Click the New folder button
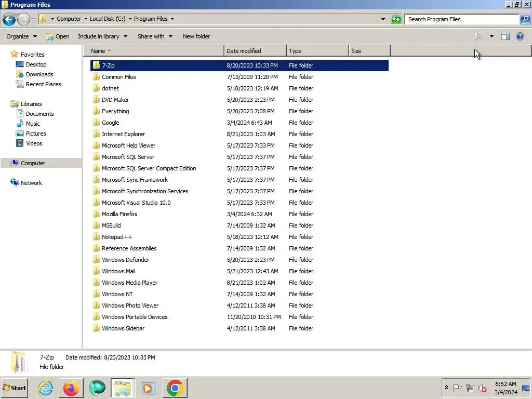Screen dimensions: 532x399 click(x=196, y=36)
